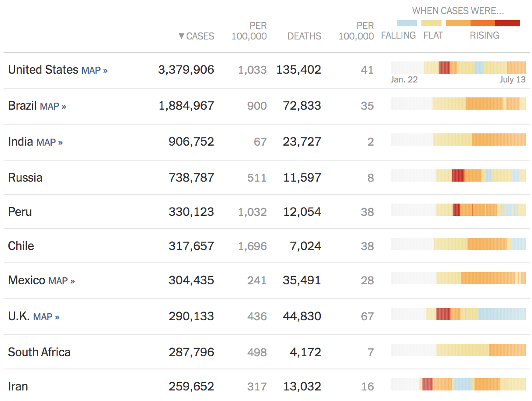Screen dimensions: 532x401
Task: Select the DEATHS column header
Action: (305, 36)
